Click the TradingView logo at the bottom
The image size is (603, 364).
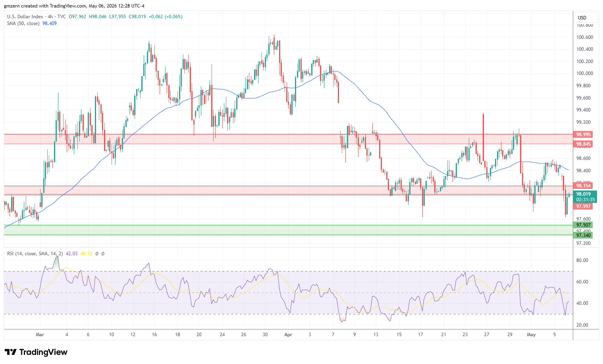coord(36,352)
